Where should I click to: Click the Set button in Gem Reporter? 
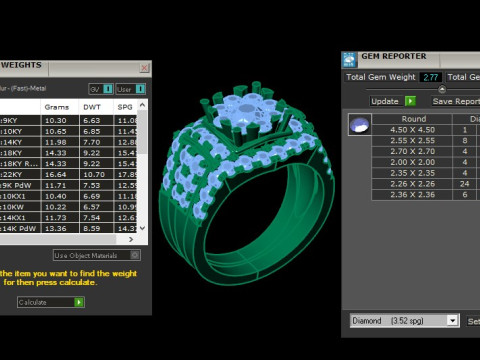(473, 321)
